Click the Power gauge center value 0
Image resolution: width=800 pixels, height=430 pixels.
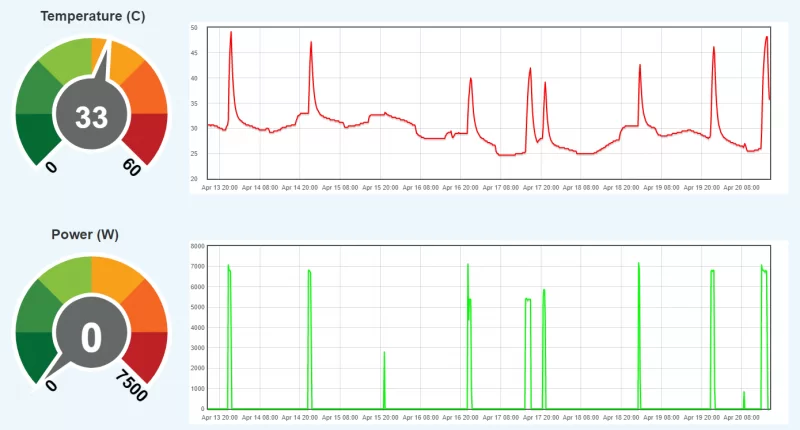91,337
